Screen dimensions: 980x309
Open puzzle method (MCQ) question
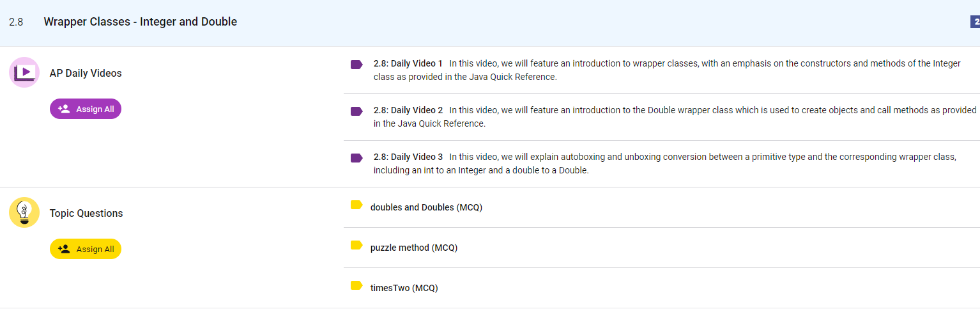[414, 248]
